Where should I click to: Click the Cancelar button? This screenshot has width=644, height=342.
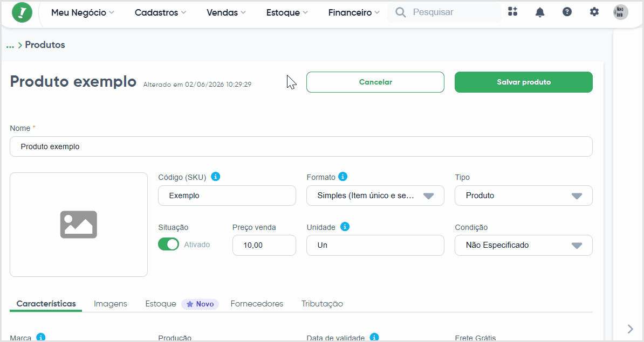[x=375, y=82]
